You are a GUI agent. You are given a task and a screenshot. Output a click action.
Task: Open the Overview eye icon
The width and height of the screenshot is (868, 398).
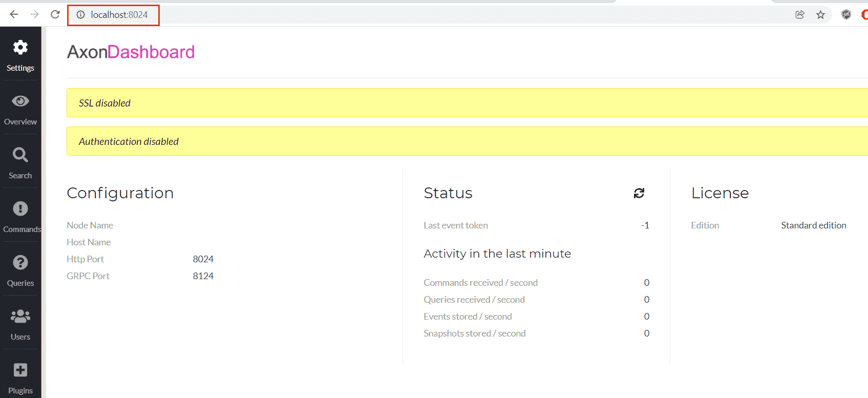20,101
